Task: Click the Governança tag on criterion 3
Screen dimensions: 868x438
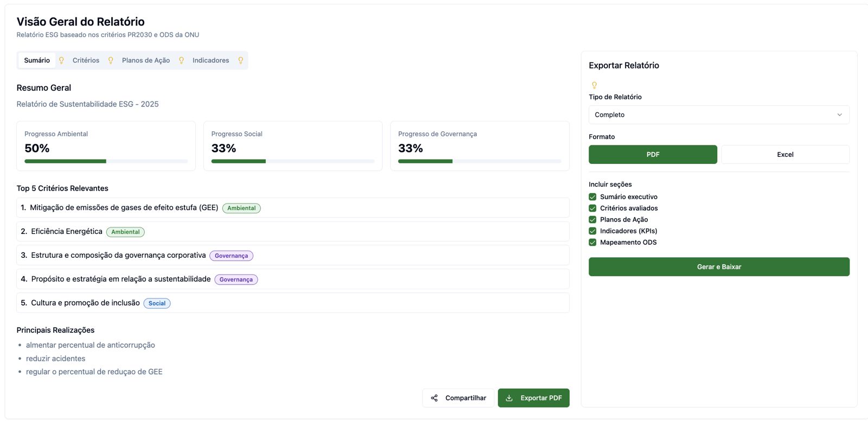Action: click(231, 256)
